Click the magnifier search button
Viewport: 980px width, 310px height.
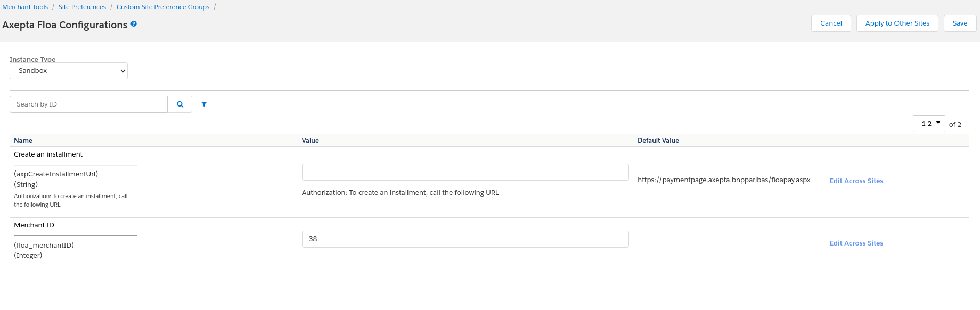point(180,104)
